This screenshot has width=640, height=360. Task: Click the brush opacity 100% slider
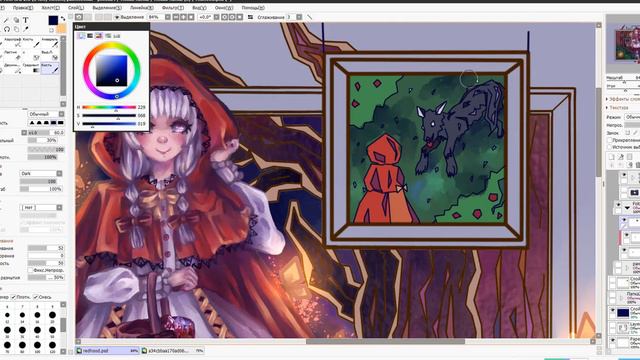click(x=42, y=157)
